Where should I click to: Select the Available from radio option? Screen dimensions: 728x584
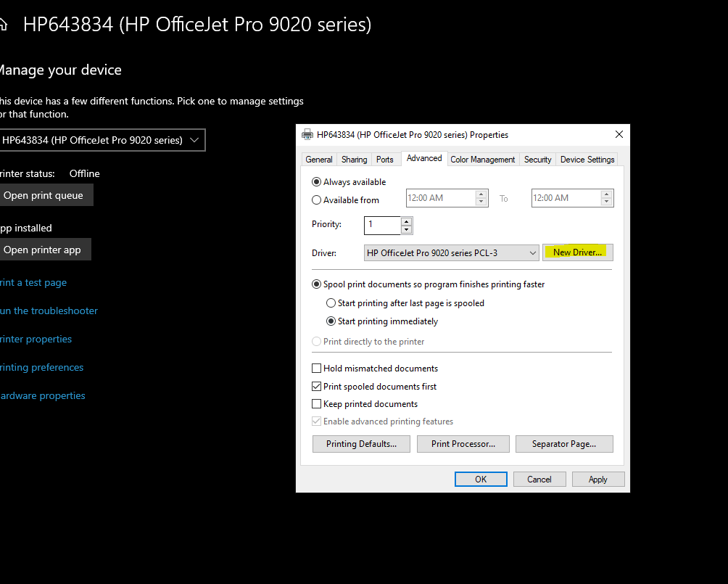pyautogui.click(x=316, y=200)
